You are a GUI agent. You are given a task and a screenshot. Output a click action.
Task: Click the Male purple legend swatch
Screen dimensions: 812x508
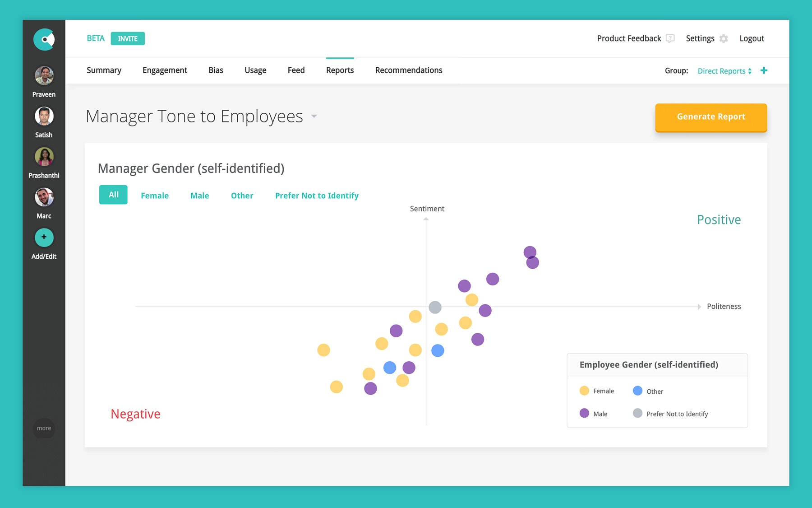[584, 413]
